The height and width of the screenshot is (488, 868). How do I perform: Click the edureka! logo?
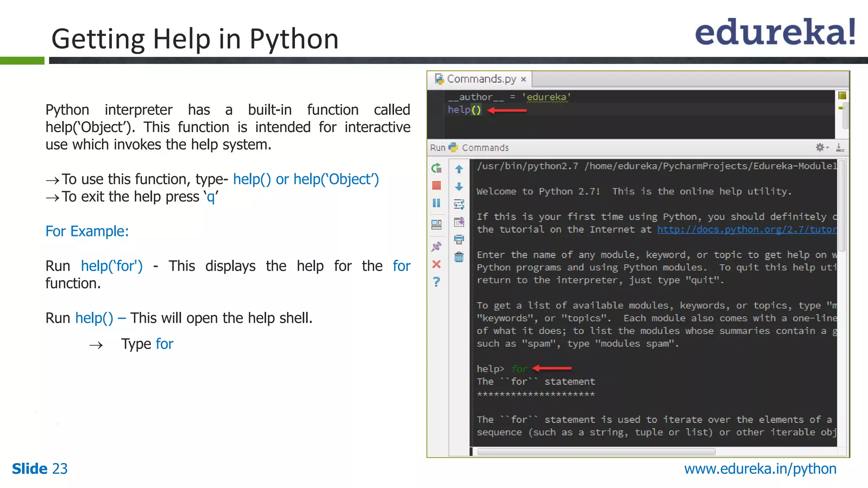click(x=775, y=32)
